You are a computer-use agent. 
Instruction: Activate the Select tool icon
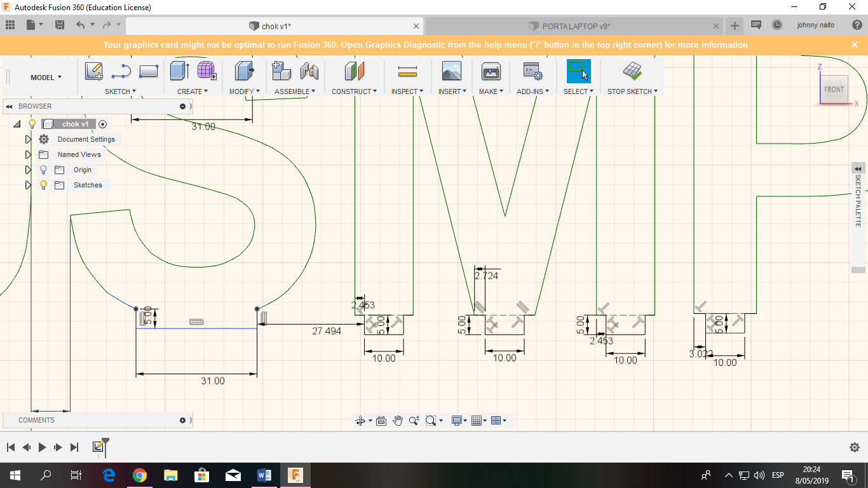[578, 71]
